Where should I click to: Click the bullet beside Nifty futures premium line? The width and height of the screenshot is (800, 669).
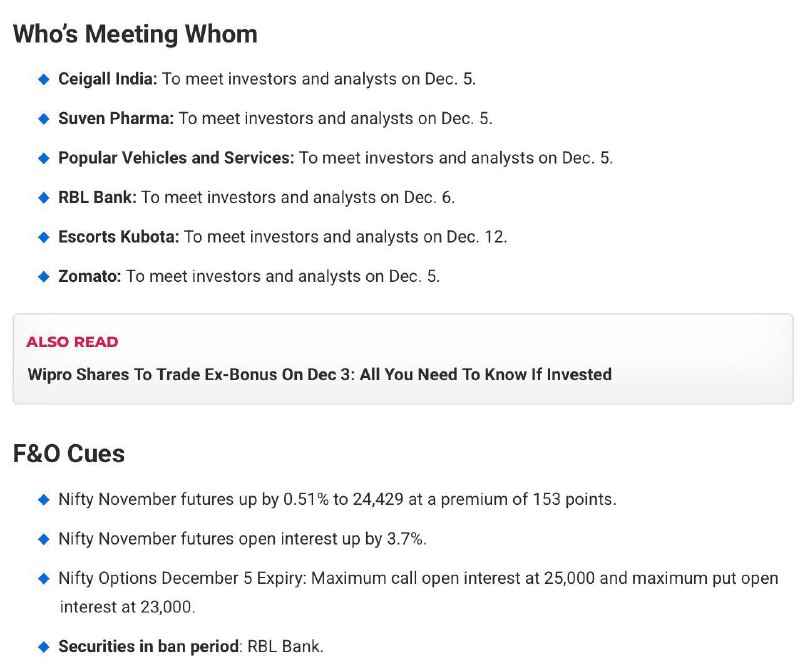(44, 500)
